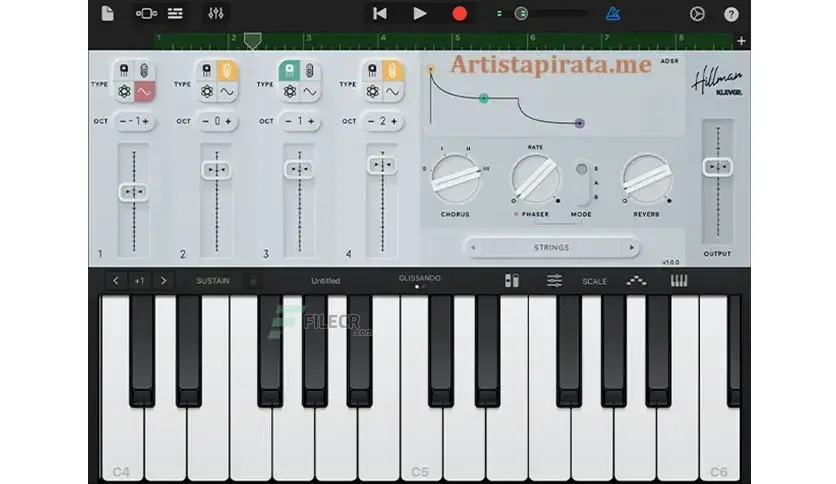Select the keyboard layout keys icon

[x=679, y=280]
